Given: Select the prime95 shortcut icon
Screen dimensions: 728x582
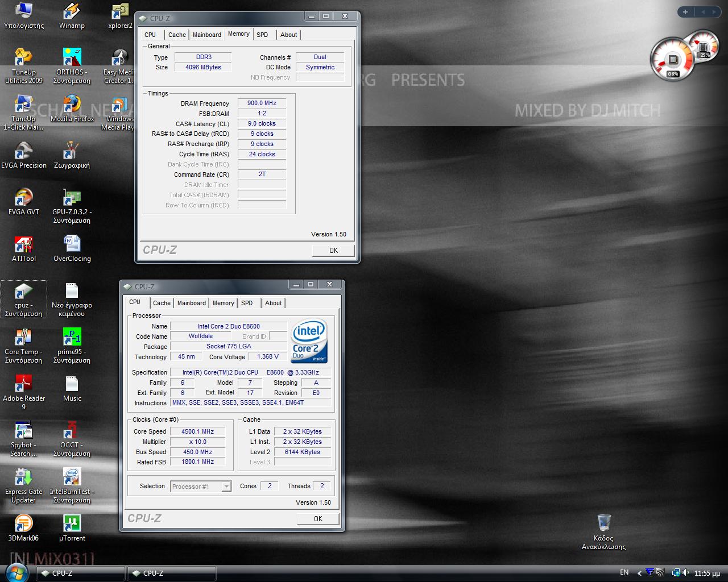Looking at the screenshot, I should pos(72,346).
